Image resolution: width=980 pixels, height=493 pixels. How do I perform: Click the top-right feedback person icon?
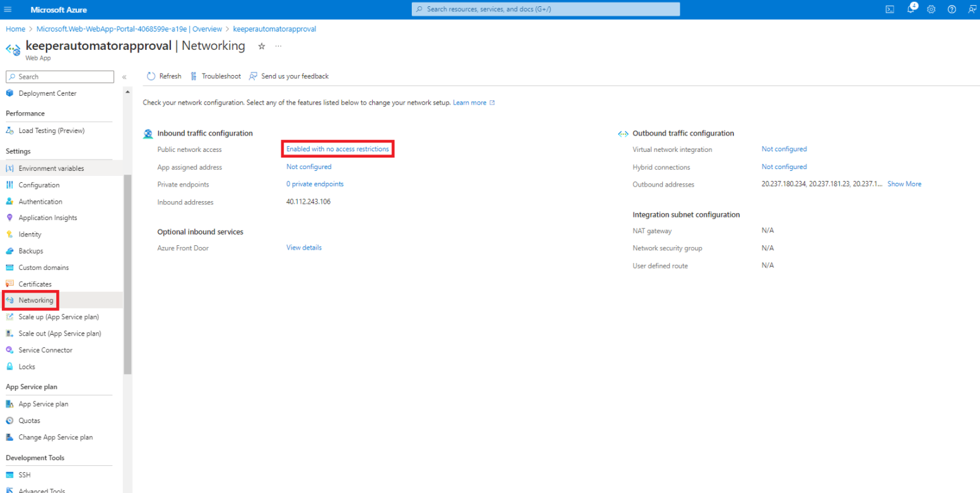click(972, 9)
